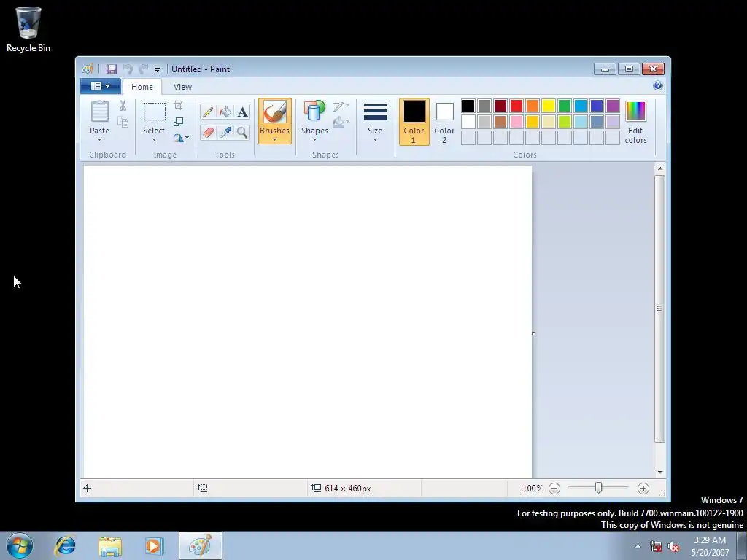
Task: Open the Shapes gallery icon
Action: pos(314,112)
